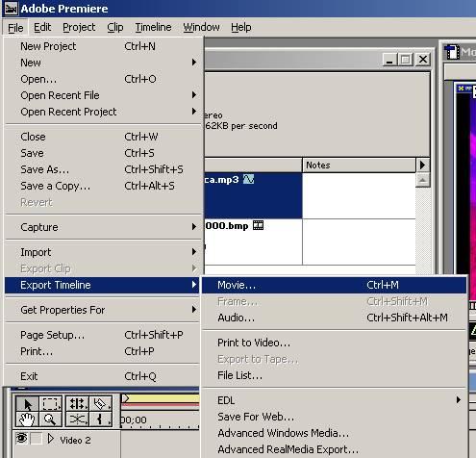476x458 pixels.
Task: Click the Notes column header
Action: coord(359,165)
